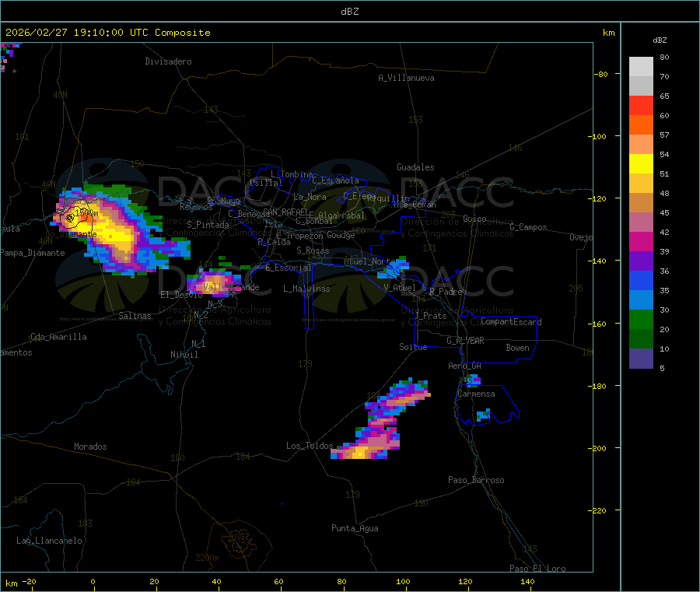Screen dimensions: 700x592
Task: Click the orange 57 dBZ legend swatch
Action: (x=641, y=125)
